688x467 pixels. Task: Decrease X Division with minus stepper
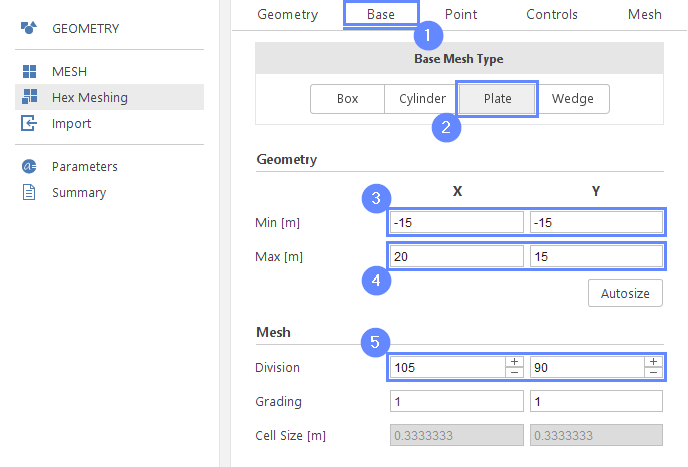(514, 373)
